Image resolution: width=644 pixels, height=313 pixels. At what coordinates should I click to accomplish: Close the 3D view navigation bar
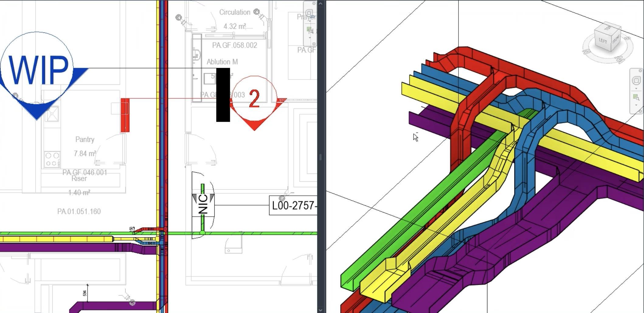[x=640, y=71]
